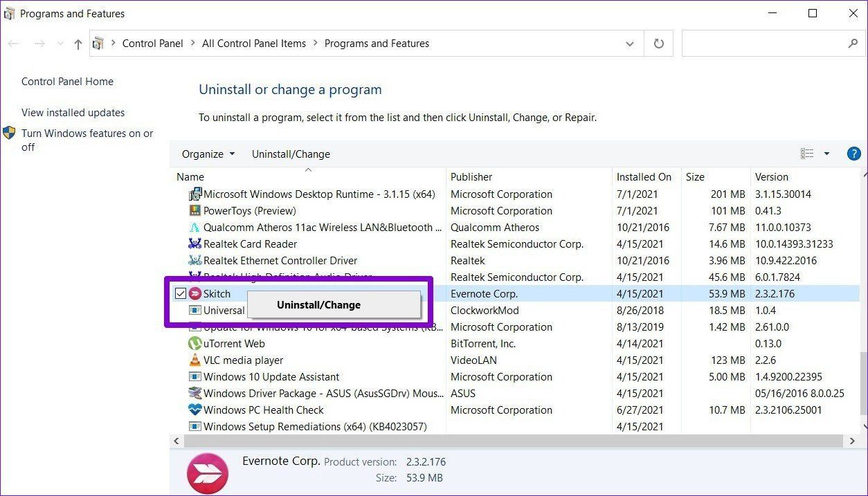Image resolution: width=868 pixels, height=496 pixels.
Task: Click the Windows 10 Update Assistant icon
Action: pyautogui.click(x=195, y=377)
